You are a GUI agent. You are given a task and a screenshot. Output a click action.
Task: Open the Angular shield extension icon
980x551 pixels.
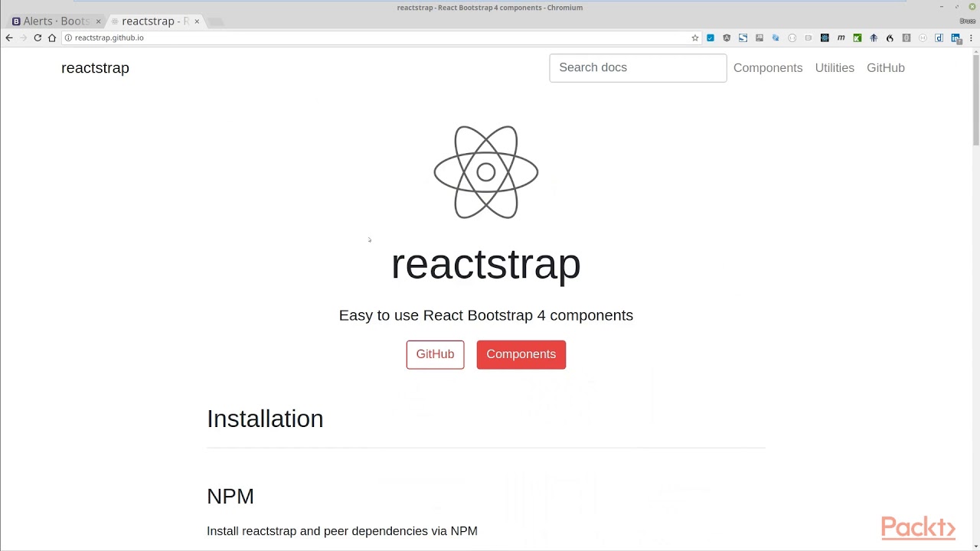click(727, 37)
